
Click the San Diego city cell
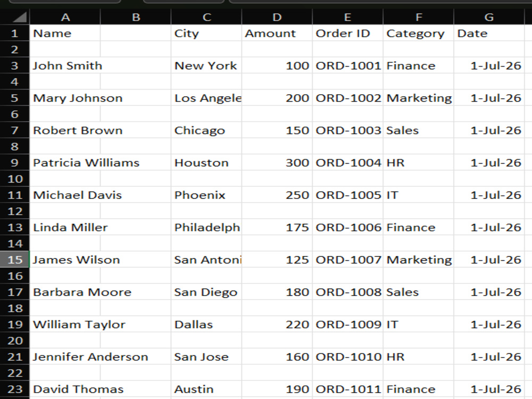point(206,292)
